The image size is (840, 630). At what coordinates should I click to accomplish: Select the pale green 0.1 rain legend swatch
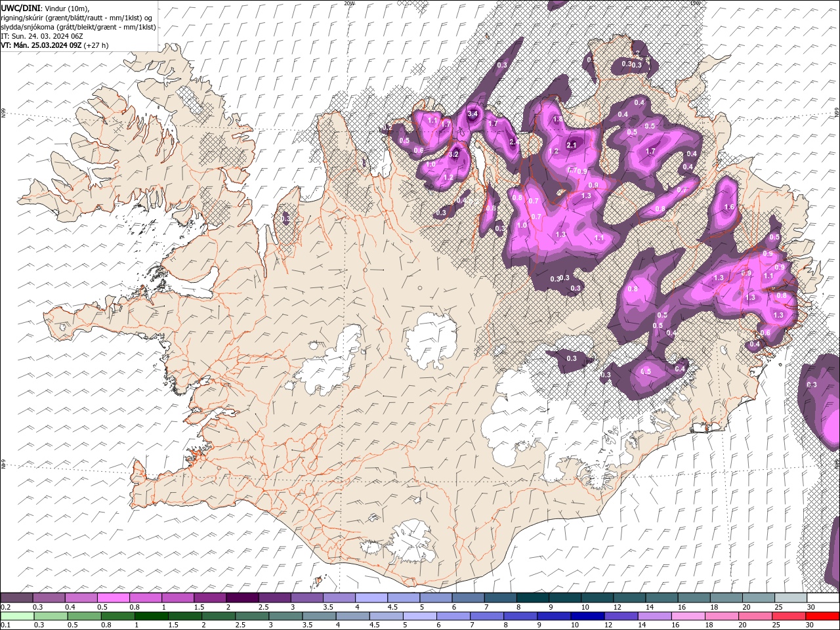click(x=16, y=616)
